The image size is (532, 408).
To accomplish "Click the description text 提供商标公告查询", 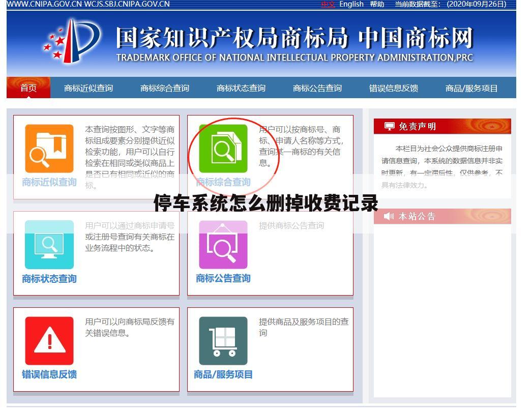I will (x=291, y=226).
